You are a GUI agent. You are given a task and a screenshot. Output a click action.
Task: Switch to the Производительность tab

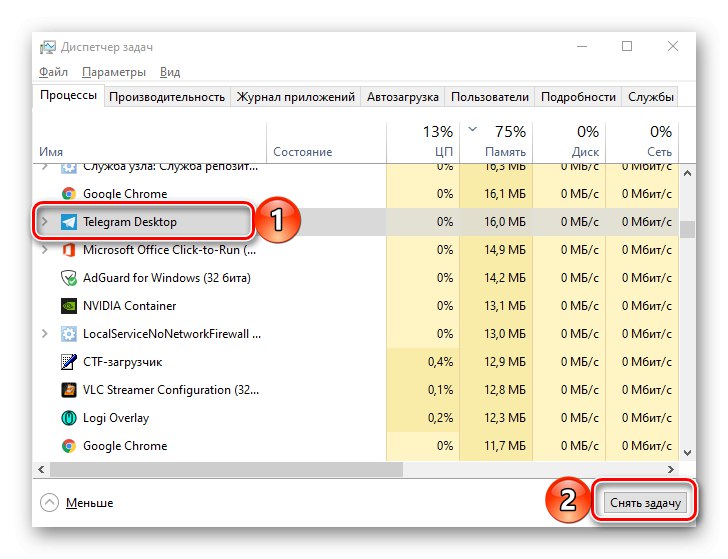click(x=167, y=97)
